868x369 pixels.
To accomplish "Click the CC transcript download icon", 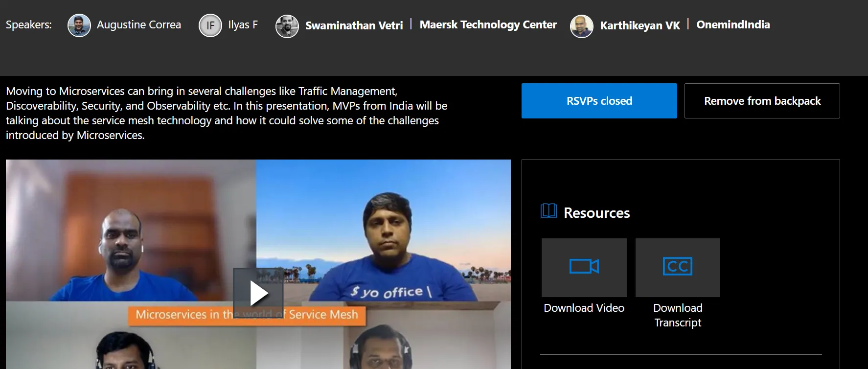I will 678,267.
